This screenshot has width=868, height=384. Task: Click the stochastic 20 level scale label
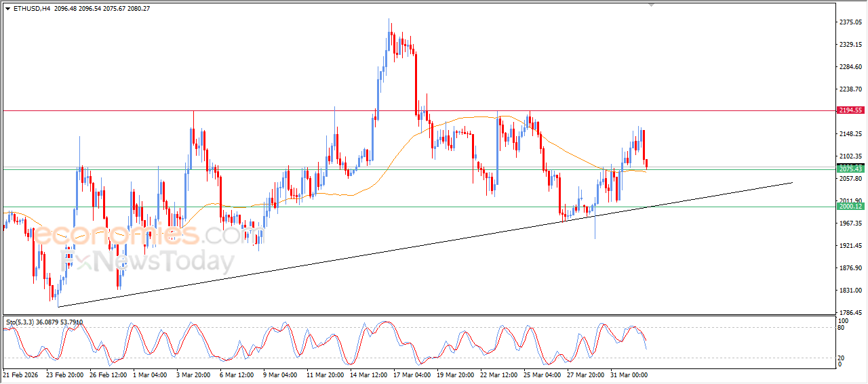click(842, 357)
